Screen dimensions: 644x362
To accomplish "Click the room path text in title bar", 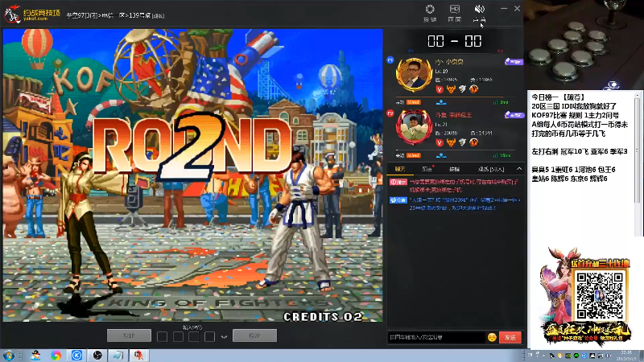I will 115,15.
